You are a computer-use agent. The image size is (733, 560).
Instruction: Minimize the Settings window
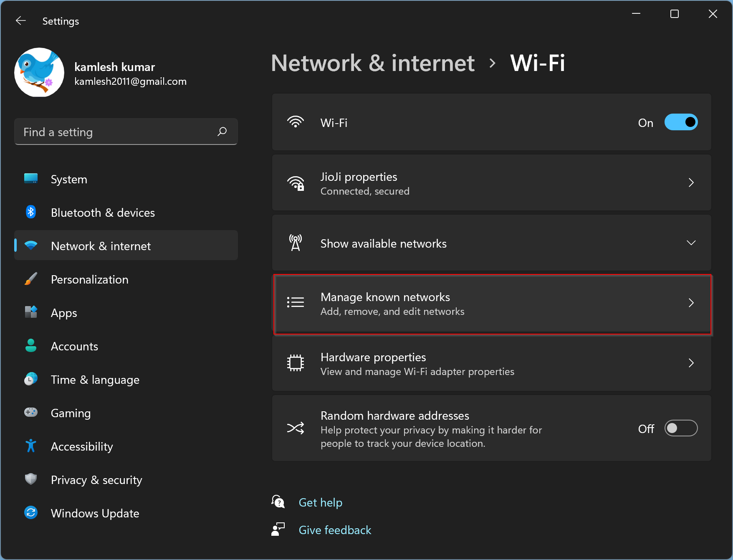pos(636,14)
